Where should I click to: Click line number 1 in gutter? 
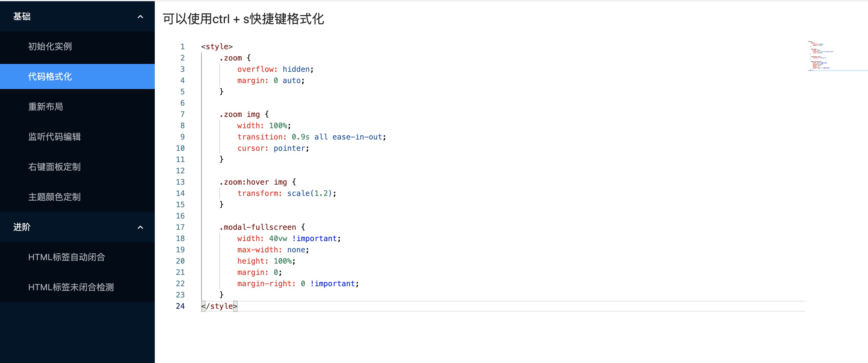tap(182, 46)
